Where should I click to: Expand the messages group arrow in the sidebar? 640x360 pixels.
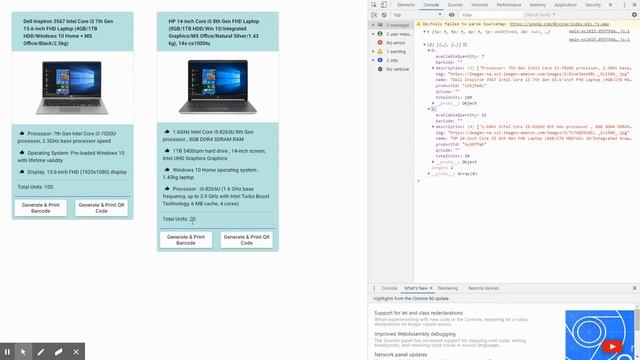[x=373, y=25]
